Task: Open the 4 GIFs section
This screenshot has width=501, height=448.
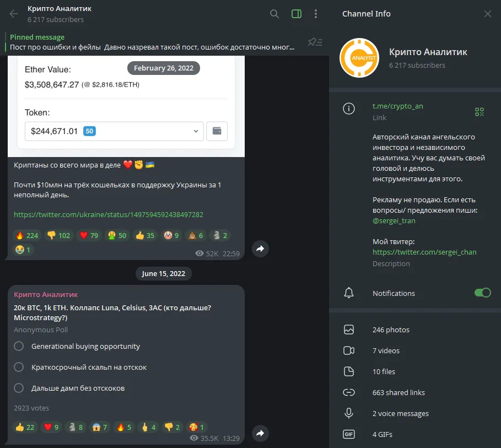Action: click(414, 435)
